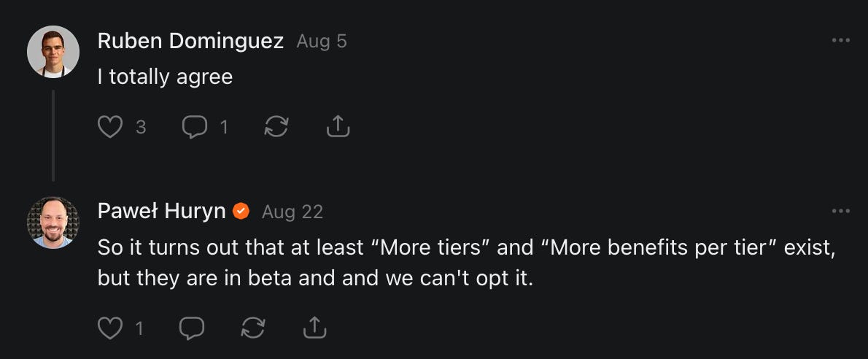
Task: Collapse the reply thread line
Action: click(x=53, y=135)
